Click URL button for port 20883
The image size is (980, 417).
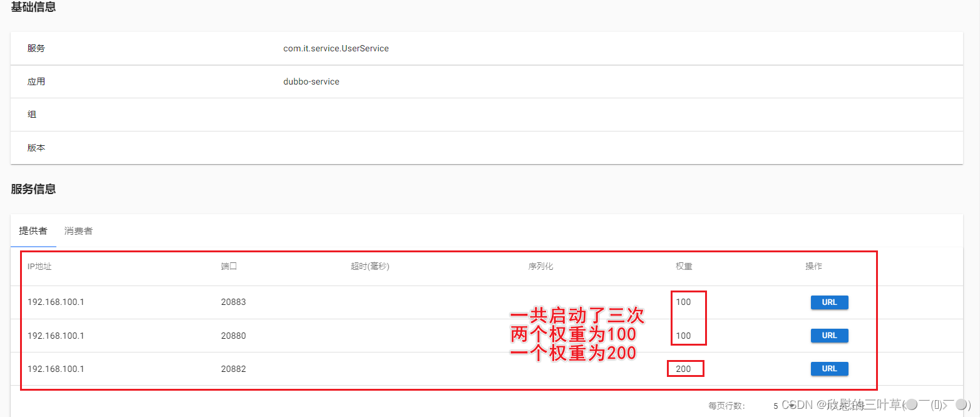[829, 302]
